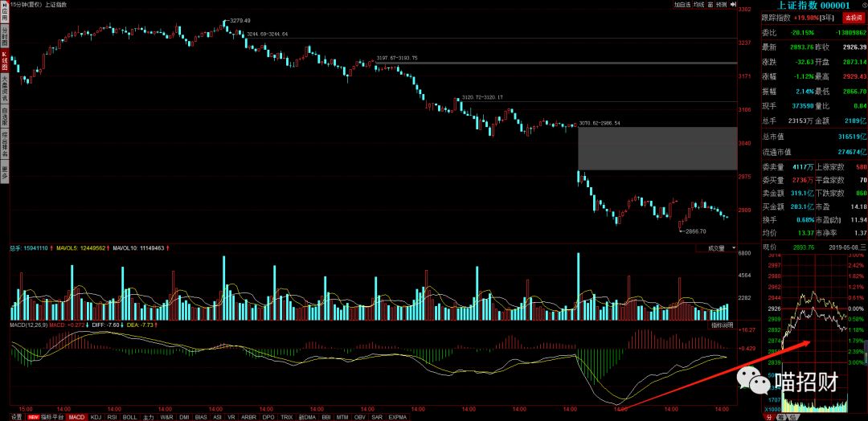Select the SAR indicator tab
868x421 pixels.
[x=377, y=417]
